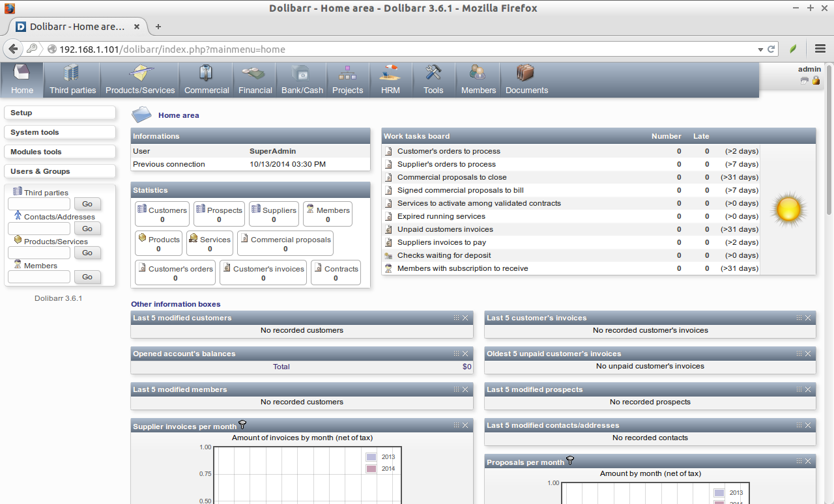Click Go next to Members search

[x=87, y=277]
